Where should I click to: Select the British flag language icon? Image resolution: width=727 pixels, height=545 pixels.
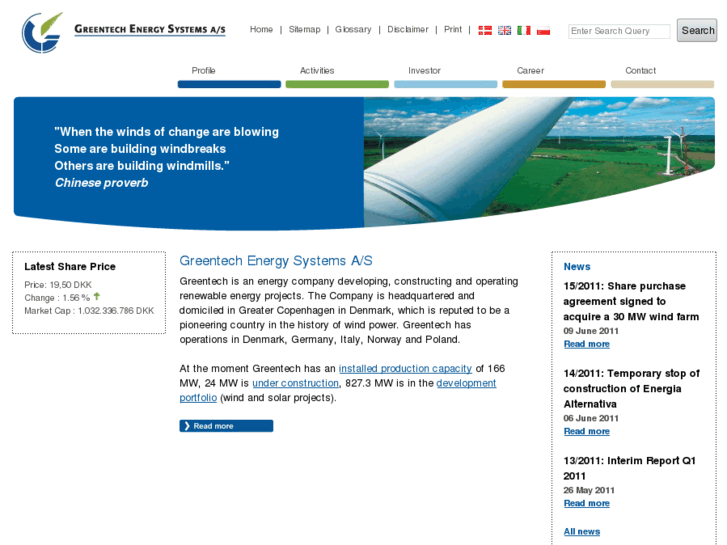504,31
